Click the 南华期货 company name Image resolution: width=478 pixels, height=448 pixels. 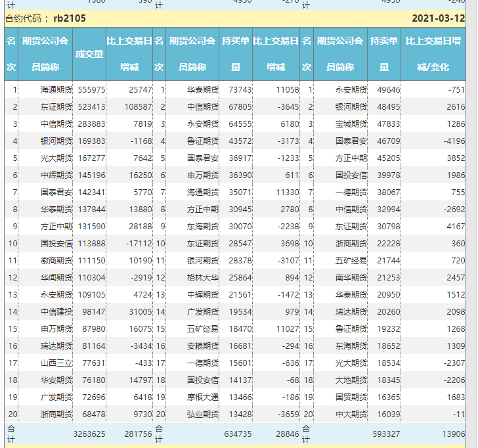(351, 277)
